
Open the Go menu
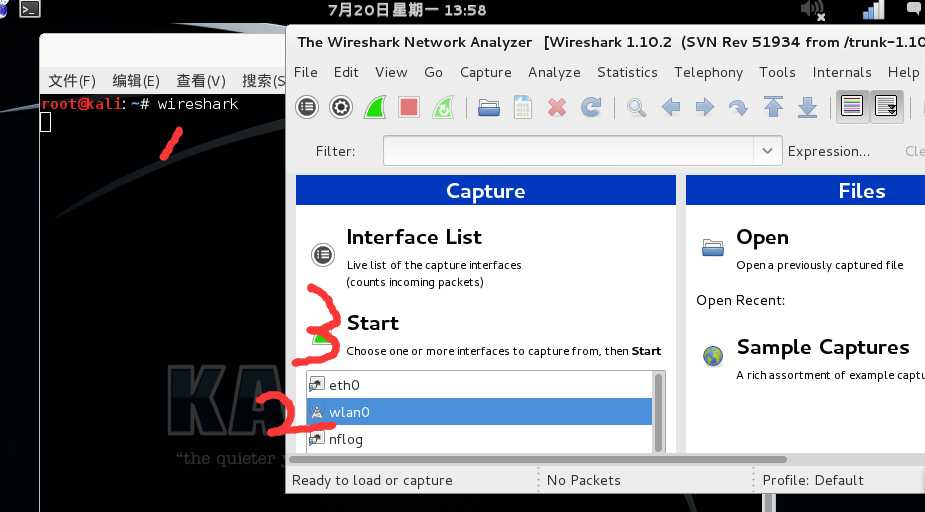click(433, 72)
